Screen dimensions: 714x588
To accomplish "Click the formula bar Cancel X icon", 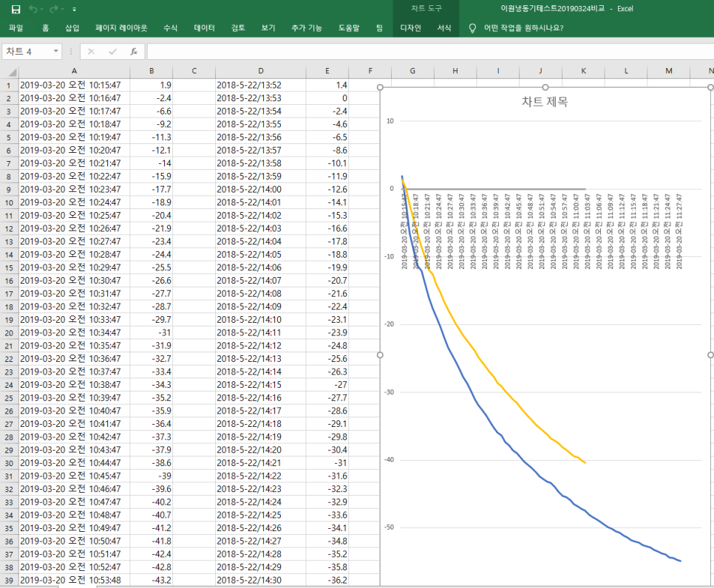I will [91, 52].
